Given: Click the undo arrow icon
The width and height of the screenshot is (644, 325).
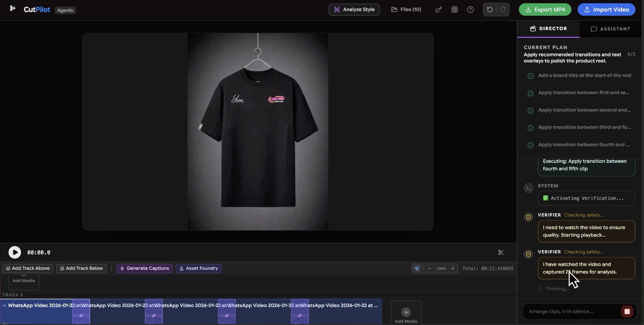Looking at the screenshot, I should 490,10.
